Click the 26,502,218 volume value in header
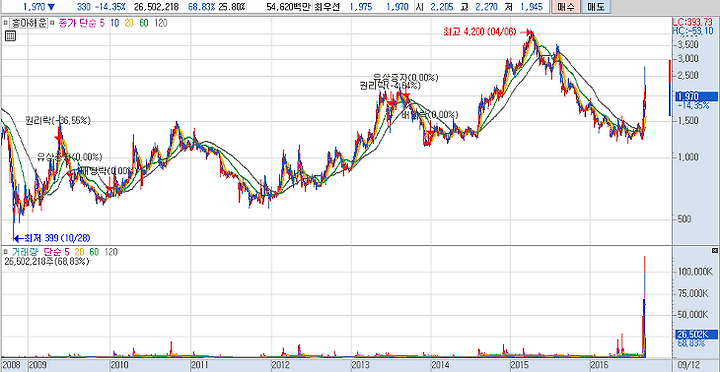The width and height of the screenshot is (720, 372). [x=156, y=6]
